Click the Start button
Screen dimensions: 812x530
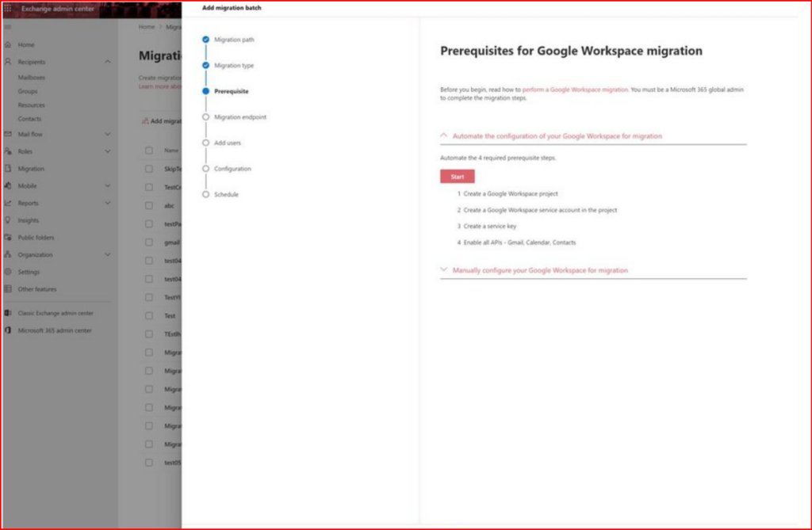[x=458, y=177]
